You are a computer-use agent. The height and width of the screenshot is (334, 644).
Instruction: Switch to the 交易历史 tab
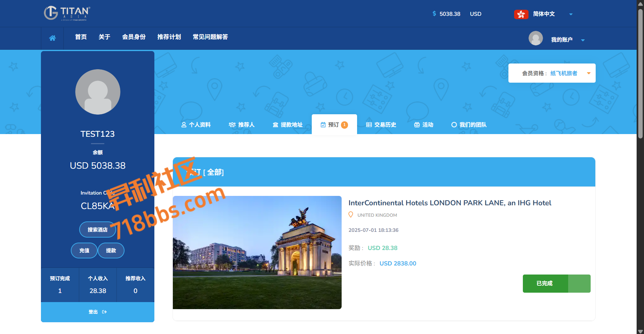click(x=381, y=125)
